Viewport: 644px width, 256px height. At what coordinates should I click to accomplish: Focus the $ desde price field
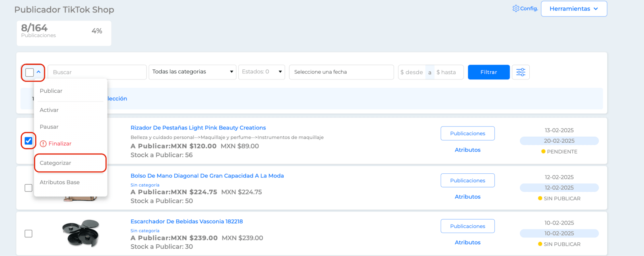tap(412, 72)
